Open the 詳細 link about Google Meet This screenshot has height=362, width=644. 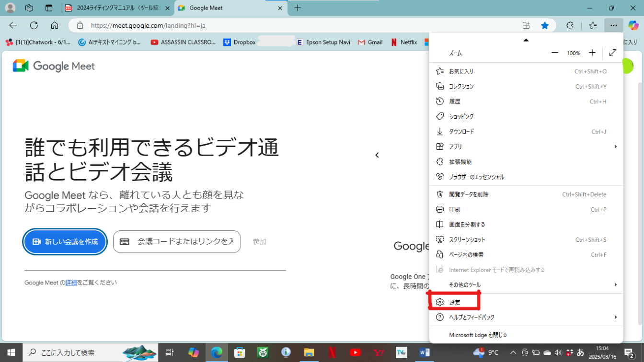71,283
